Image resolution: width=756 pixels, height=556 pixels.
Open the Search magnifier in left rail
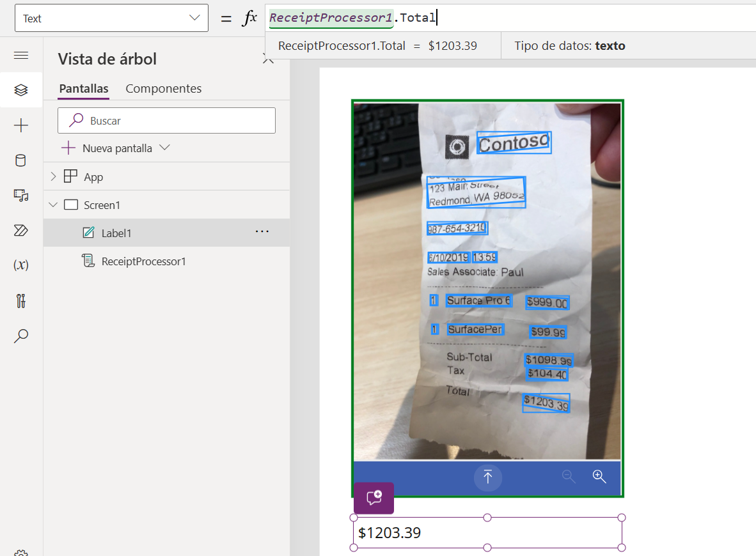click(x=20, y=336)
